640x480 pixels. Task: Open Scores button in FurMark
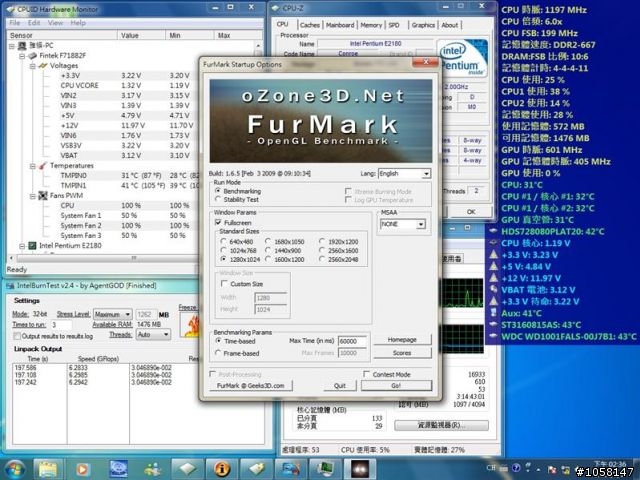402,353
